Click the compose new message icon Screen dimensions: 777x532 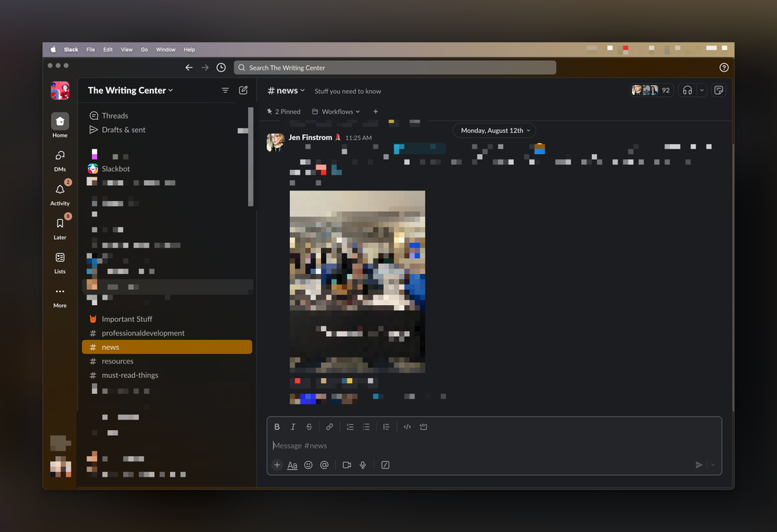click(244, 90)
